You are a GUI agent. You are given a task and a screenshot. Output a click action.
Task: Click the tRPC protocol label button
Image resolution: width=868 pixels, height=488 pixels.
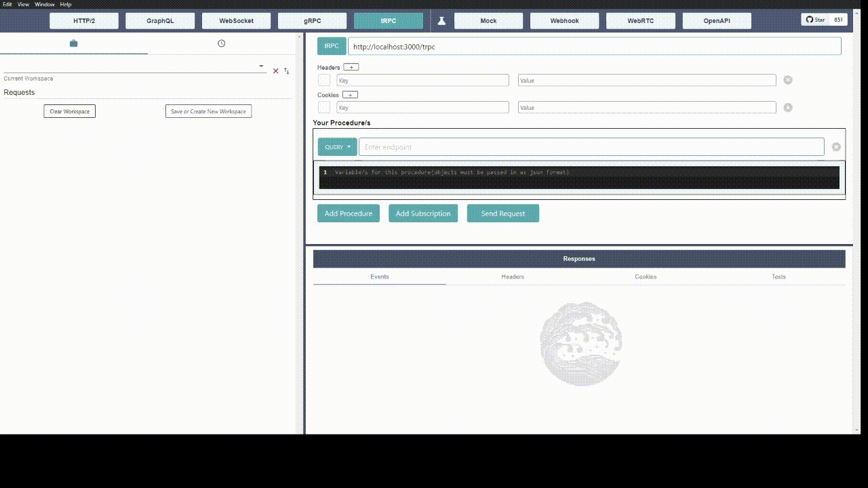coord(332,46)
